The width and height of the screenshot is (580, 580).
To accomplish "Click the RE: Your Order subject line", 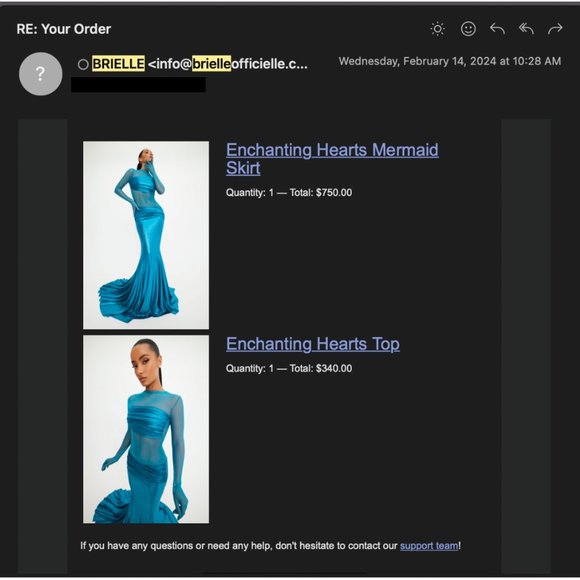I will (64, 29).
